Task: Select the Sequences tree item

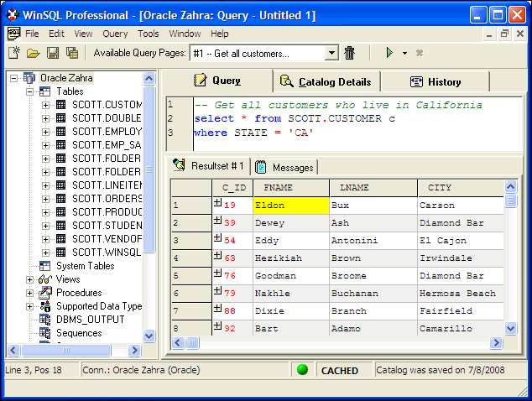Action: (79, 333)
